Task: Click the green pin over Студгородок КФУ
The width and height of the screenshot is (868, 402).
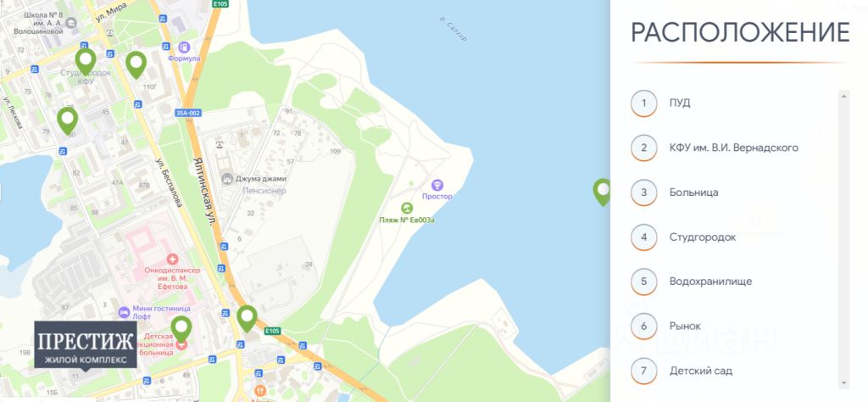Action: pyautogui.click(x=86, y=61)
